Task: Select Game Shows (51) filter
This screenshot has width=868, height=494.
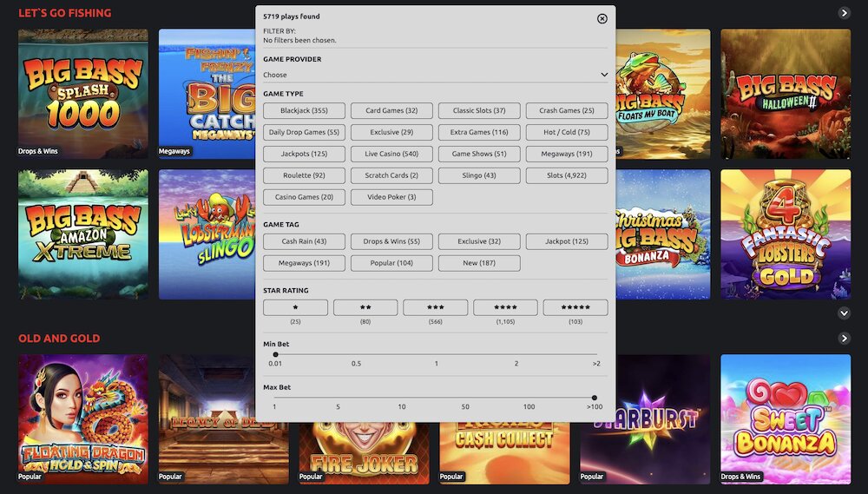Action: [x=479, y=154]
